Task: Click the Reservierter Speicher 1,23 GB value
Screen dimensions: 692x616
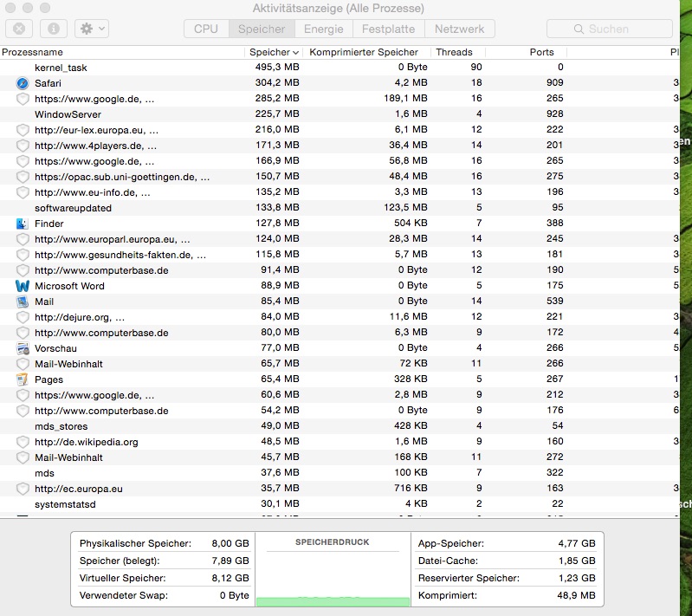Action: 576,578
